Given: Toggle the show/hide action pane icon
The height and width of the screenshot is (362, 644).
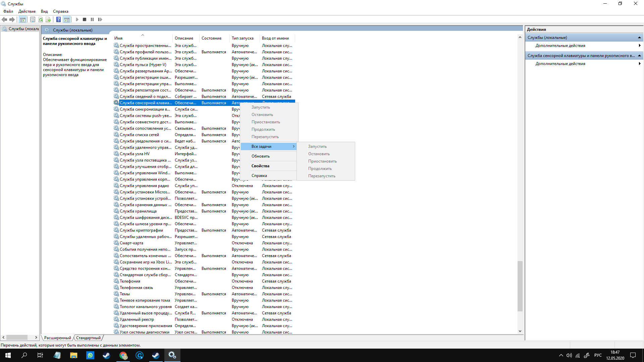Looking at the screenshot, I should [67, 19].
